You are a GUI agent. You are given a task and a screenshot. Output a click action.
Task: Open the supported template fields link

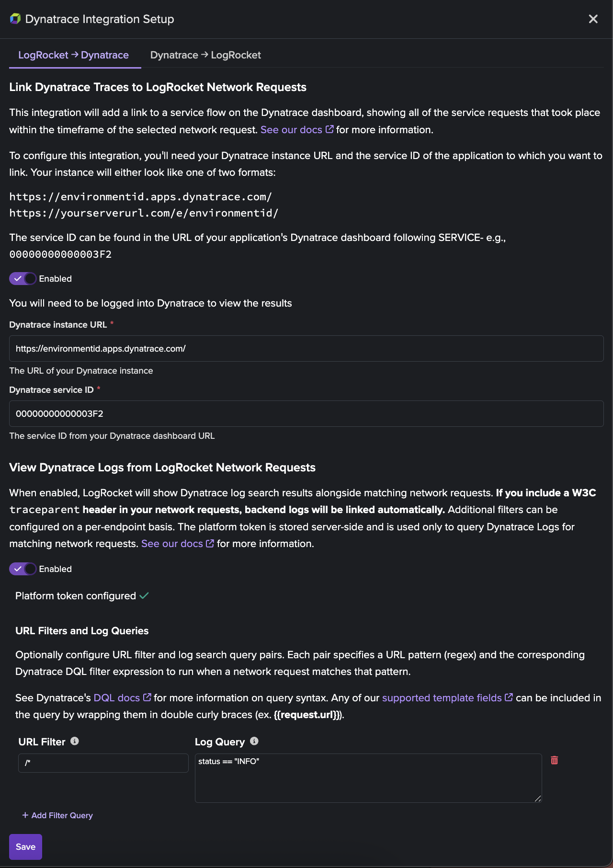click(x=442, y=697)
